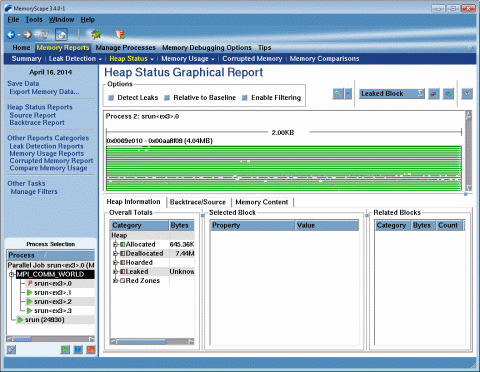Open the File menu
480x372 pixels.
tap(13, 20)
